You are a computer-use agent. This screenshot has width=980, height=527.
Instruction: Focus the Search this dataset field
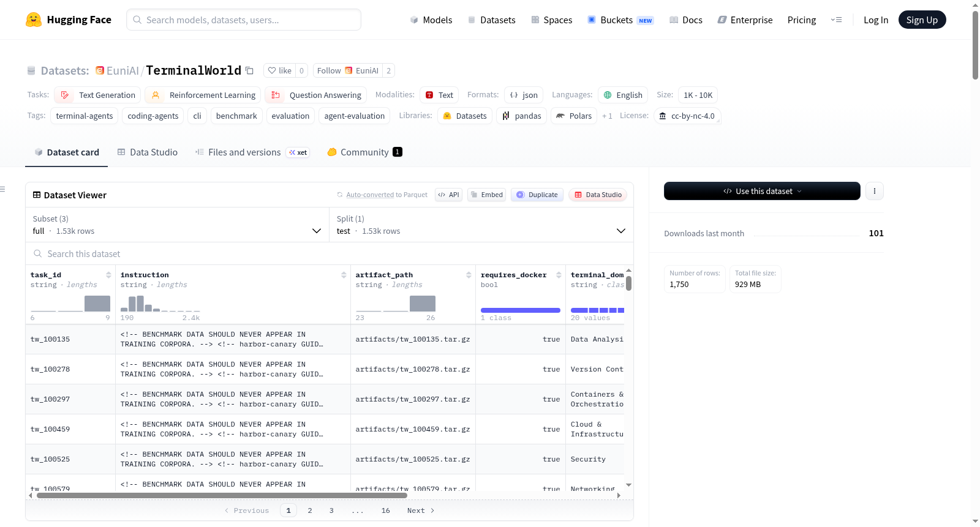click(x=330, y=253)
